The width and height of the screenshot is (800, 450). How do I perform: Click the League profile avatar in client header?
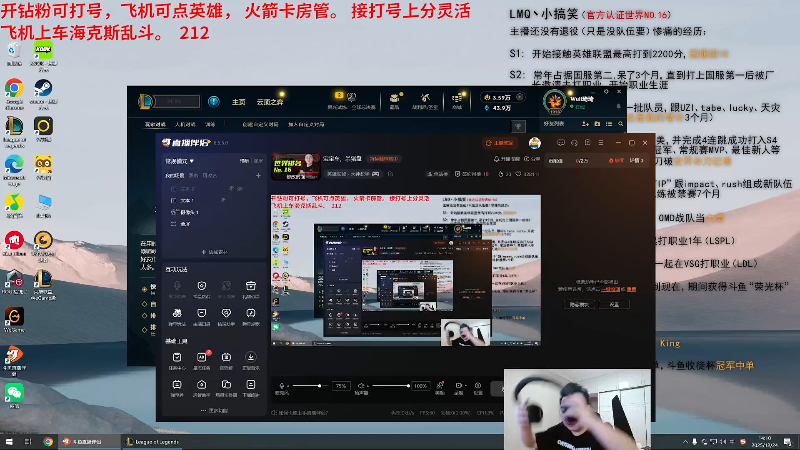[x=555, y=102]
